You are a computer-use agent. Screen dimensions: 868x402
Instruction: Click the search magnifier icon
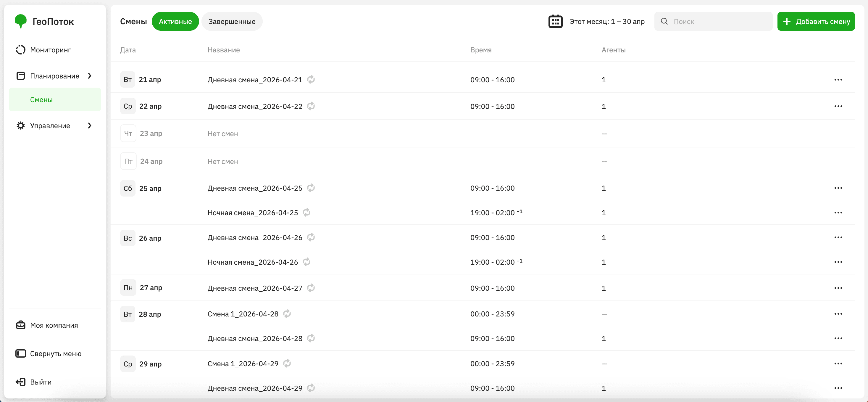(664, 21)
